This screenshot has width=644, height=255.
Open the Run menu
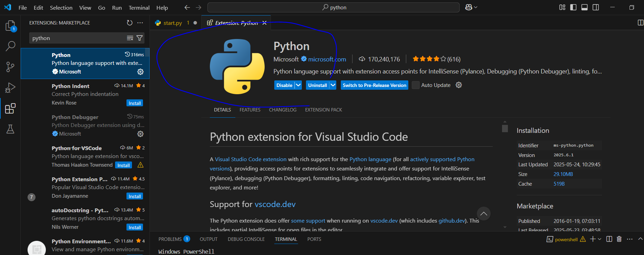117,8
